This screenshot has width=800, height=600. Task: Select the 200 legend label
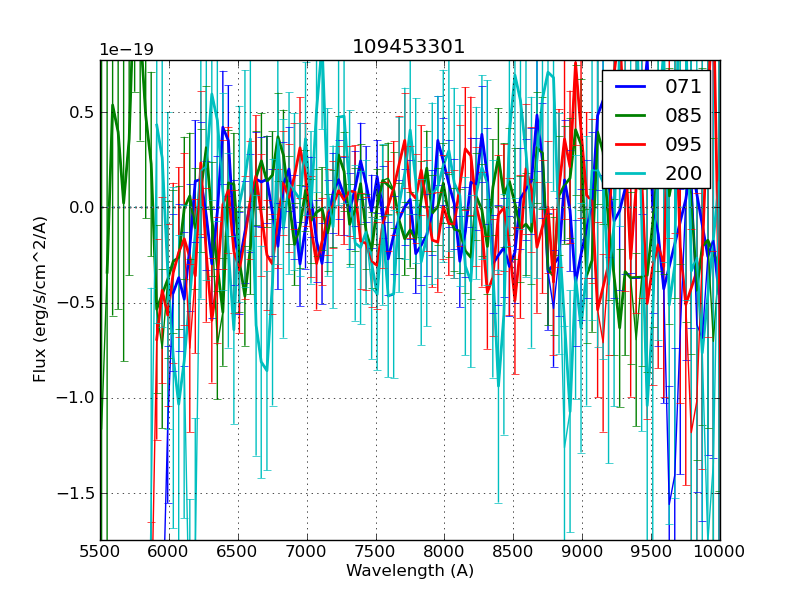tap(683, 173)
